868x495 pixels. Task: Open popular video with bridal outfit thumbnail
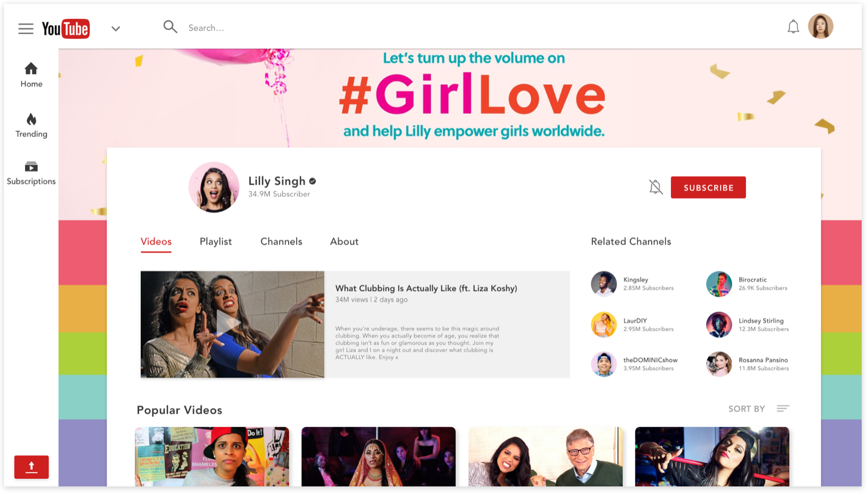pos(378,457)
